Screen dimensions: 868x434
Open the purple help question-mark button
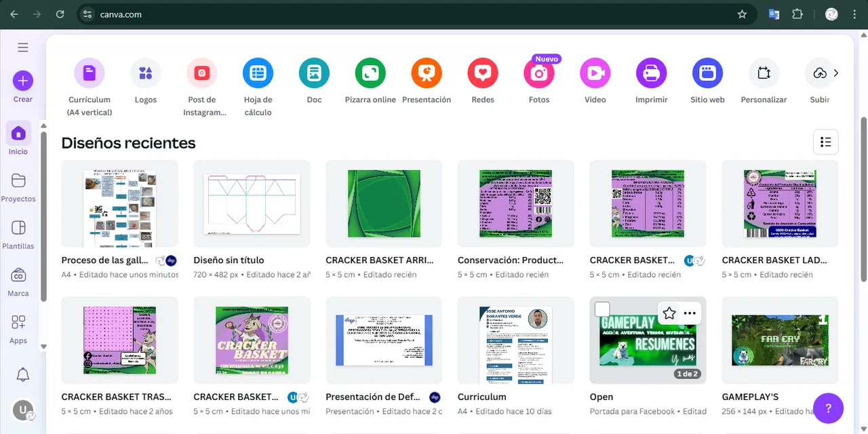coord(828,408)
